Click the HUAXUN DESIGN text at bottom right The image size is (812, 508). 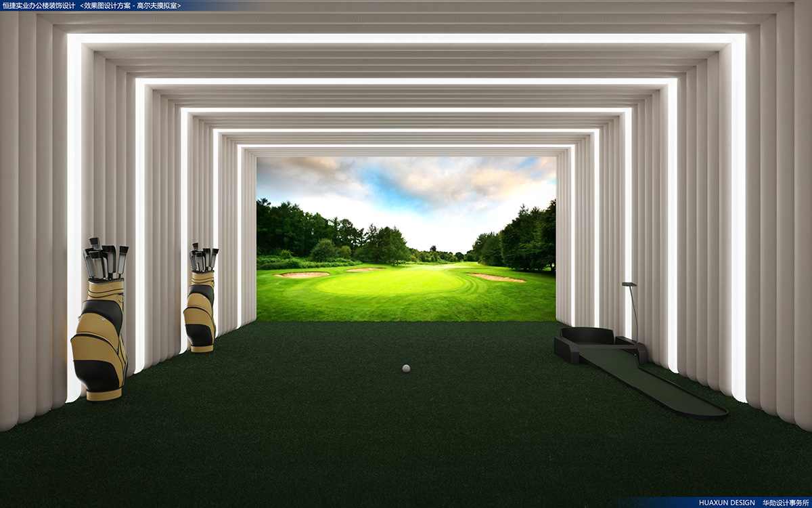[x=726, y=503]
